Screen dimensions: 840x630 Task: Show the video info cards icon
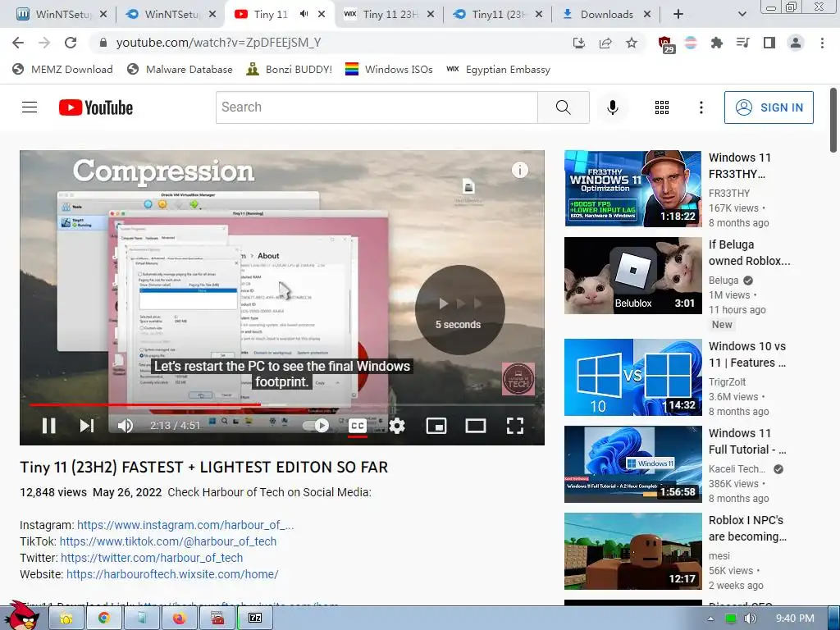tap(519, 170)
